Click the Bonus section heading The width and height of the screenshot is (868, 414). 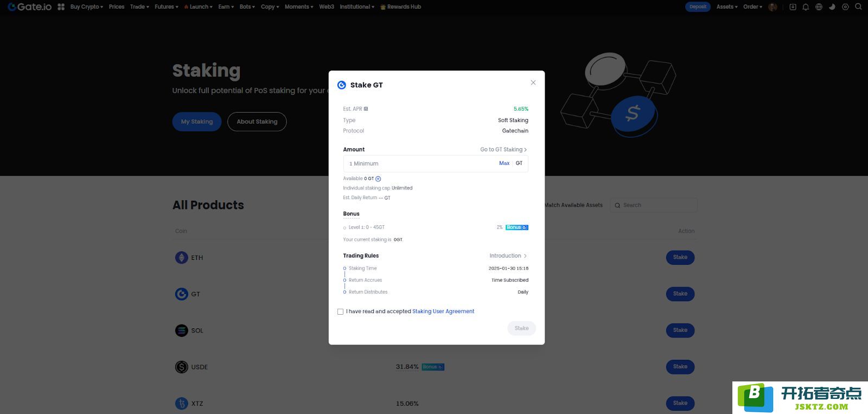pos(351,214)
